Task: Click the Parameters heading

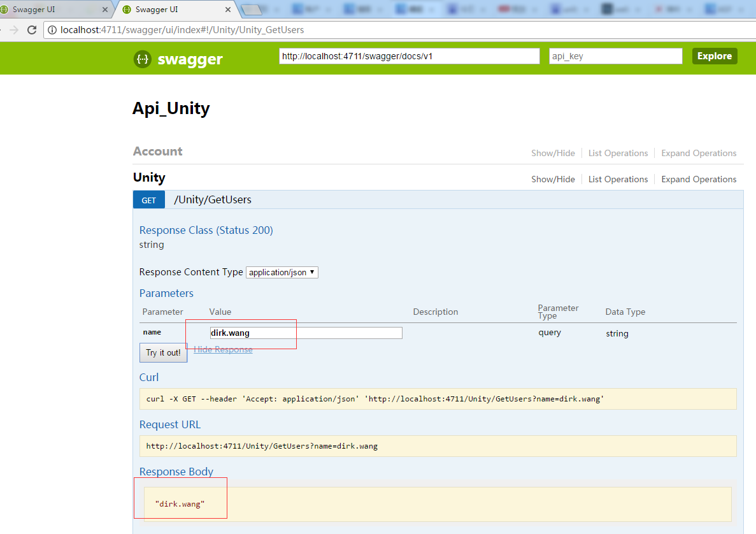Action: pyautogui.click(x=166, y=293)
